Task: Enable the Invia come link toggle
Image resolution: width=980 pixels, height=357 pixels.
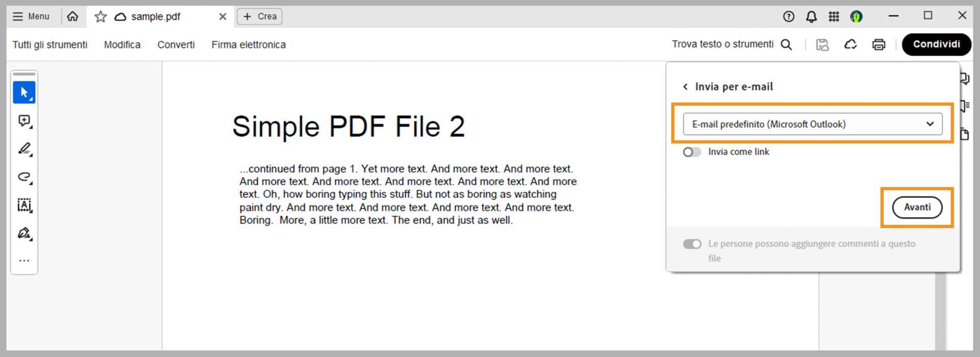Action: pyautogui.click(x=692, y=152)
